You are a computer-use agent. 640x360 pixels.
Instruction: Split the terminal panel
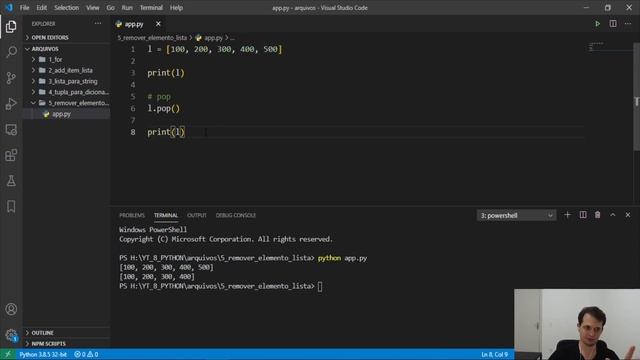tap(583, 215)
